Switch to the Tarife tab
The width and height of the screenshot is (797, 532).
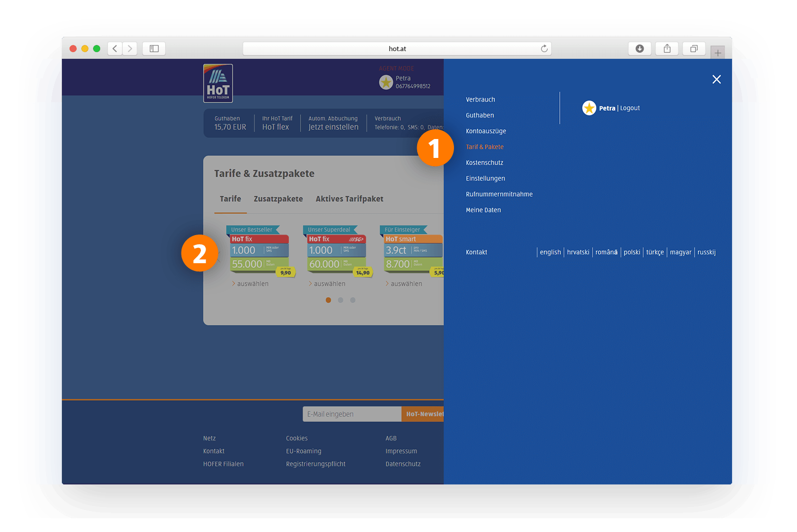point(231,199)
